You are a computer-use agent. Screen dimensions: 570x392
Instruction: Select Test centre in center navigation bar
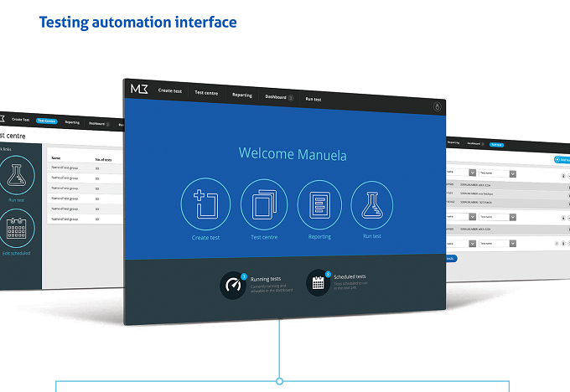coord(206,93)
